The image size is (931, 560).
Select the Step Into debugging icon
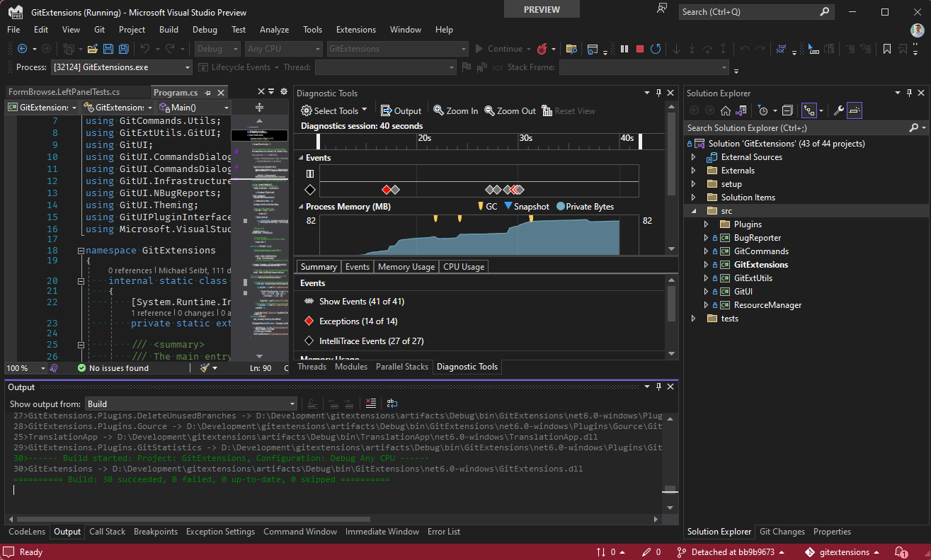676,49
